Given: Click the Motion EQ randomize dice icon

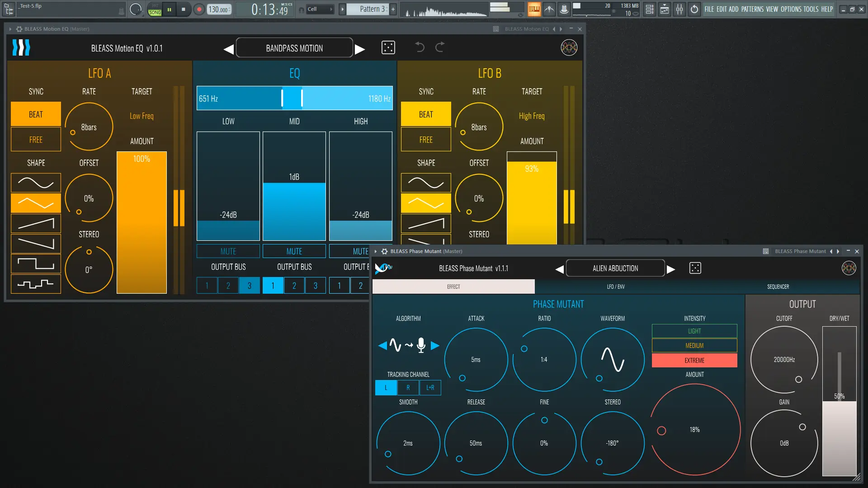Looking at the screenshot, I should click(x=388, y=48).
